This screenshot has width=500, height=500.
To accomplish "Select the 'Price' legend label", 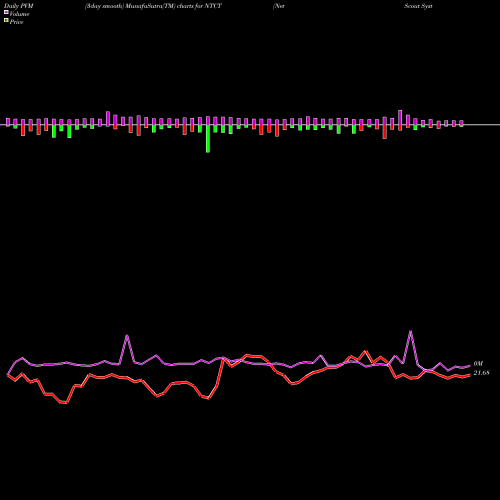I will coord(16,22).
